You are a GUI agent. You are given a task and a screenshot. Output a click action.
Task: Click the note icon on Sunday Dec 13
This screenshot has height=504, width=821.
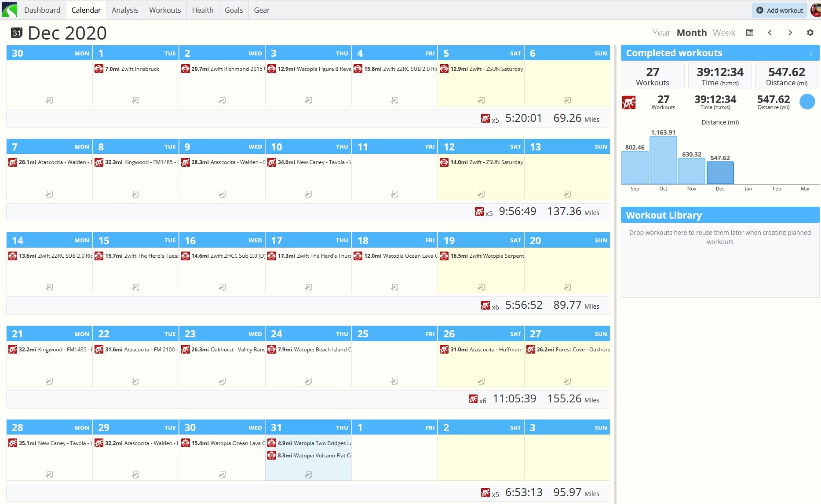567,194
